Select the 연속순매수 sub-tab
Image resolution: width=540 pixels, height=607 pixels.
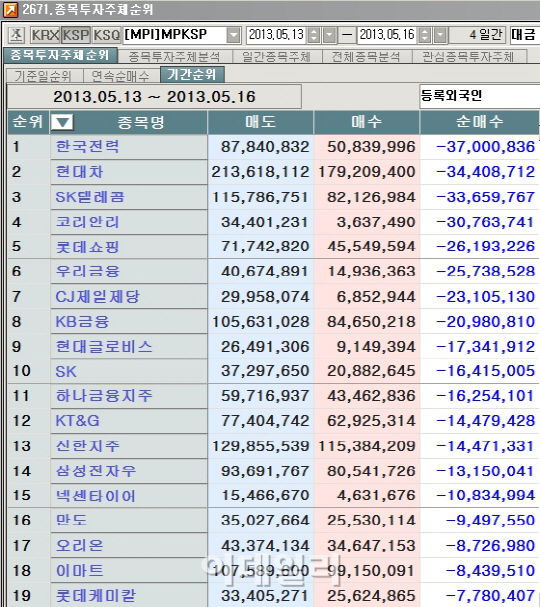(120, 76)
